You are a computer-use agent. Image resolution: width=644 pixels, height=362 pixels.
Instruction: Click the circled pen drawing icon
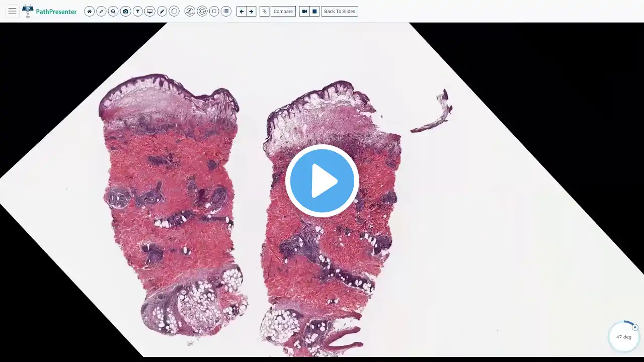(x=190, y=11)
